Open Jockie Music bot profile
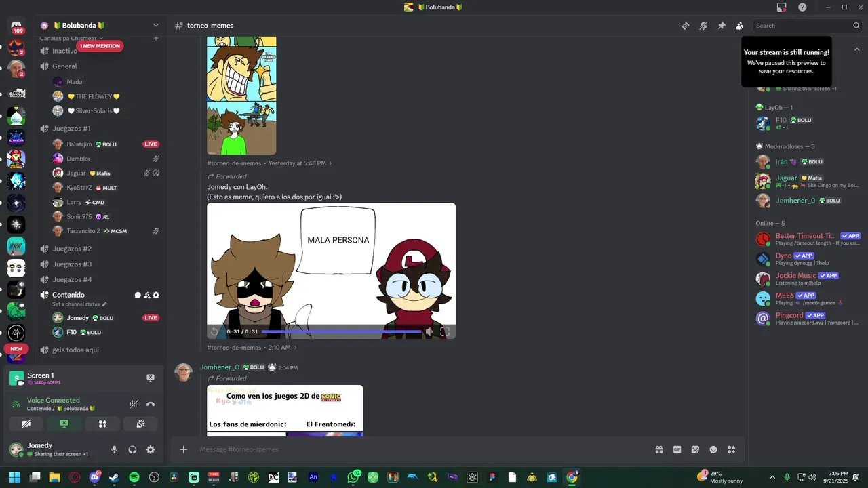This screenshot has width=868, height=488. pyautogui.click(x=808, y=279)
